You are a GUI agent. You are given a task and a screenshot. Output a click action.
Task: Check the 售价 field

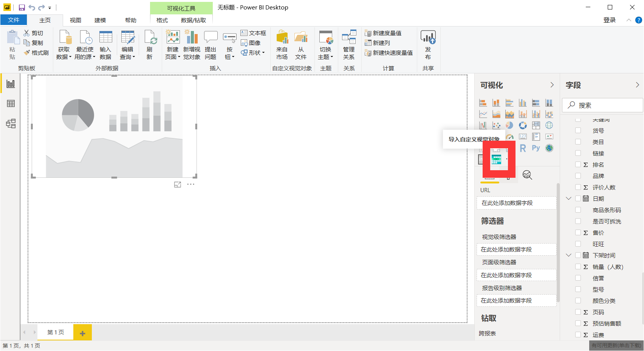[578, 232]
